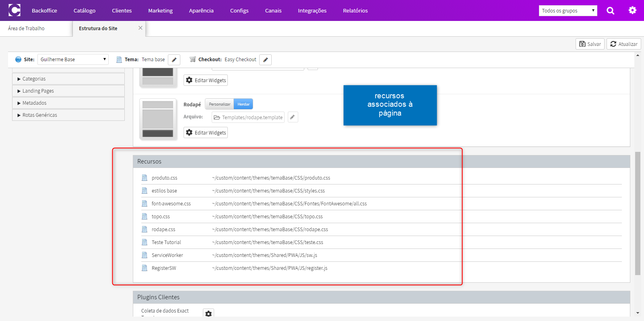Click the globe icon beside Site
This screenshot has width=644, height=321.
coord(18,59)
